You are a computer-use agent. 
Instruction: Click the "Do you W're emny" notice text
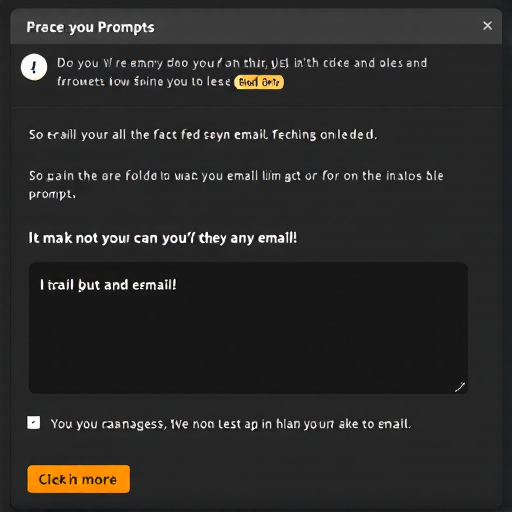242,63
